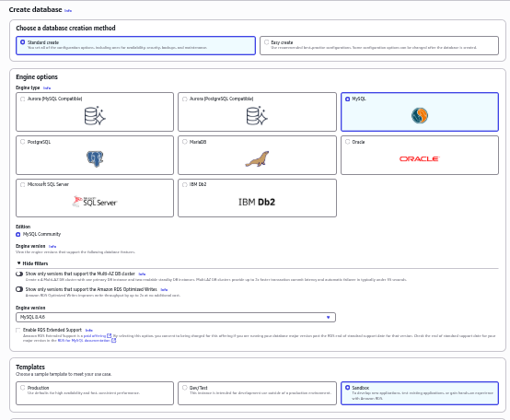Choose the Sandbox template radio

[347, 388]
